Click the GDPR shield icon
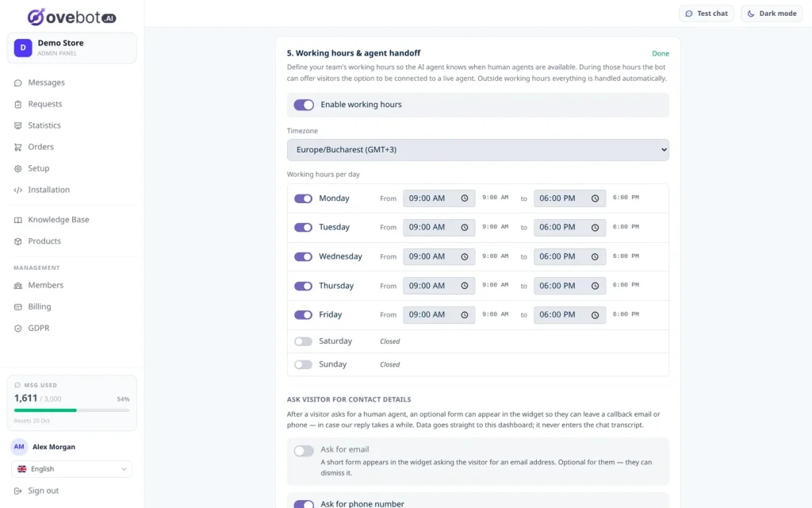The image size is (812, 508). click(x=18, y=328)
